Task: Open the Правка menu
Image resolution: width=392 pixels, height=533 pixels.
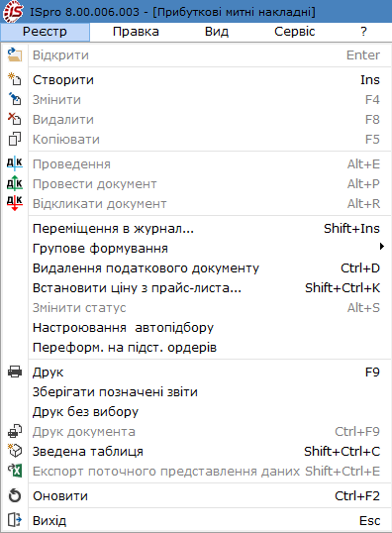Action: pos(136,32)
